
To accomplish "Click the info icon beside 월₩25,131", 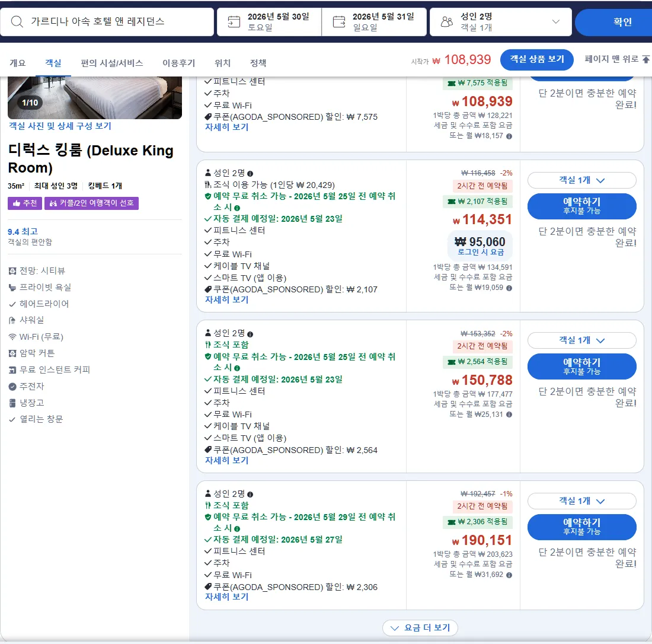I will click(x=509, y=415).
